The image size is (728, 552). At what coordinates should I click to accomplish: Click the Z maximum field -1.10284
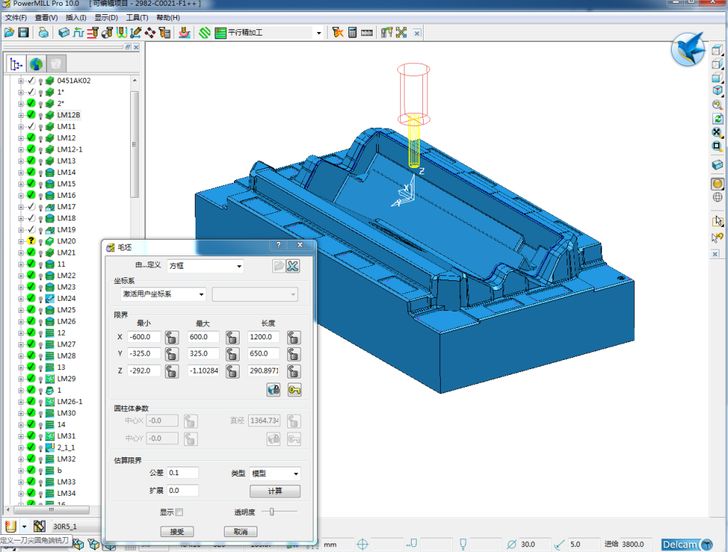(x=203, y=371)
